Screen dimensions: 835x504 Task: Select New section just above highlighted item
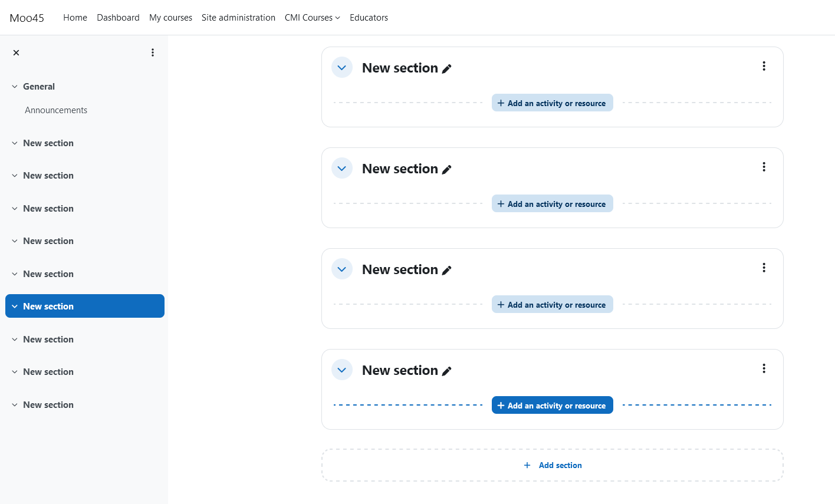pyautogui.click(x=48, y=274)
